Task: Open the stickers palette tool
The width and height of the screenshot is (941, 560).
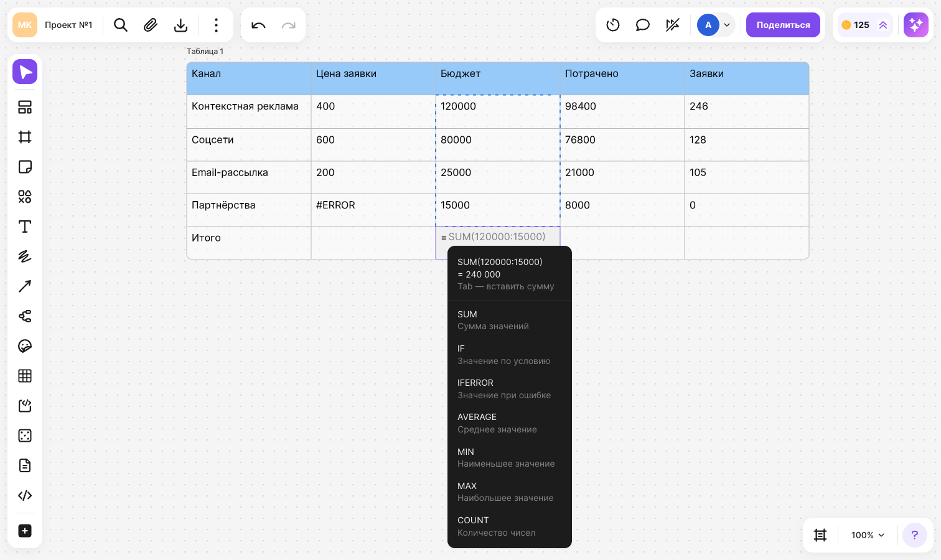Action: click(25, 346)
